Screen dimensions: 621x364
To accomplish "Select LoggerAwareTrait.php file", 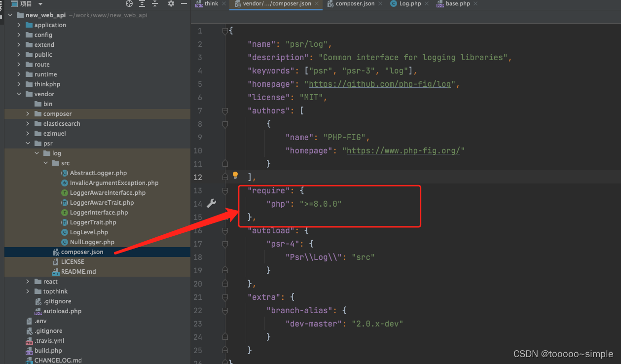I will pyautogui.click(x=102, y=203).
